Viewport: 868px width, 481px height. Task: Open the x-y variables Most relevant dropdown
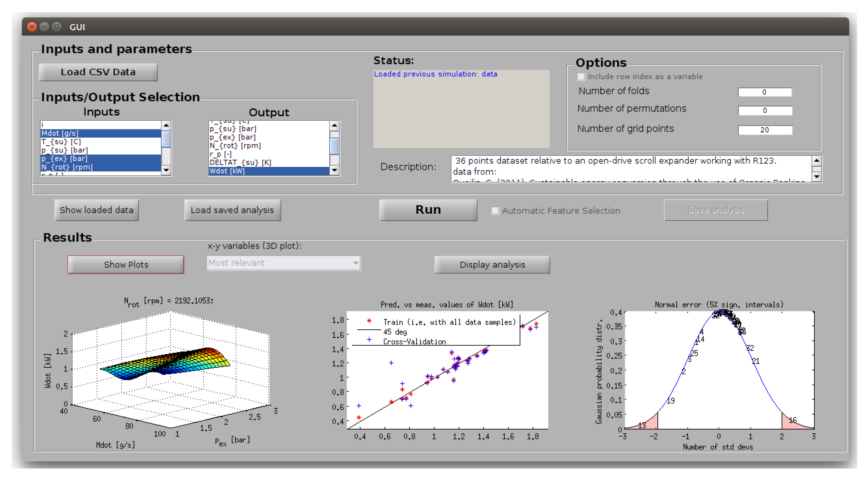click(284, 263)
